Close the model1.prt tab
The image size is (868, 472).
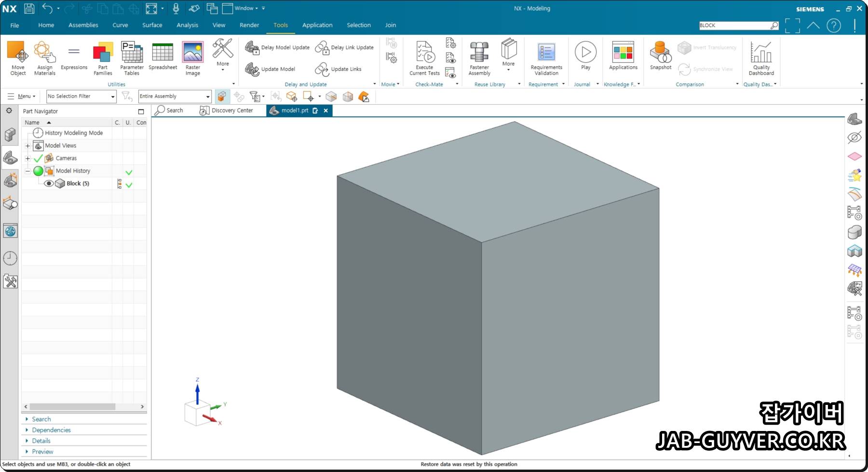tap(326, 111)
